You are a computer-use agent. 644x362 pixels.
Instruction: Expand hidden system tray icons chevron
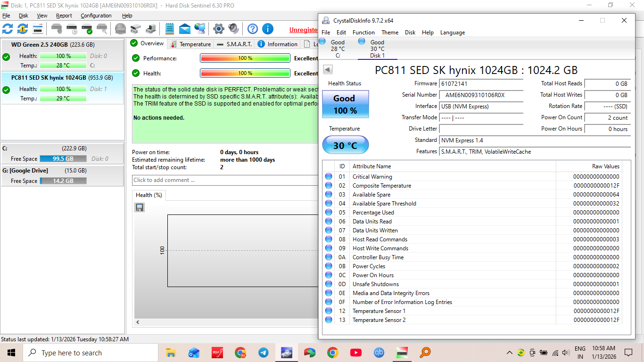pyautogui.click(x=509, y=353)
